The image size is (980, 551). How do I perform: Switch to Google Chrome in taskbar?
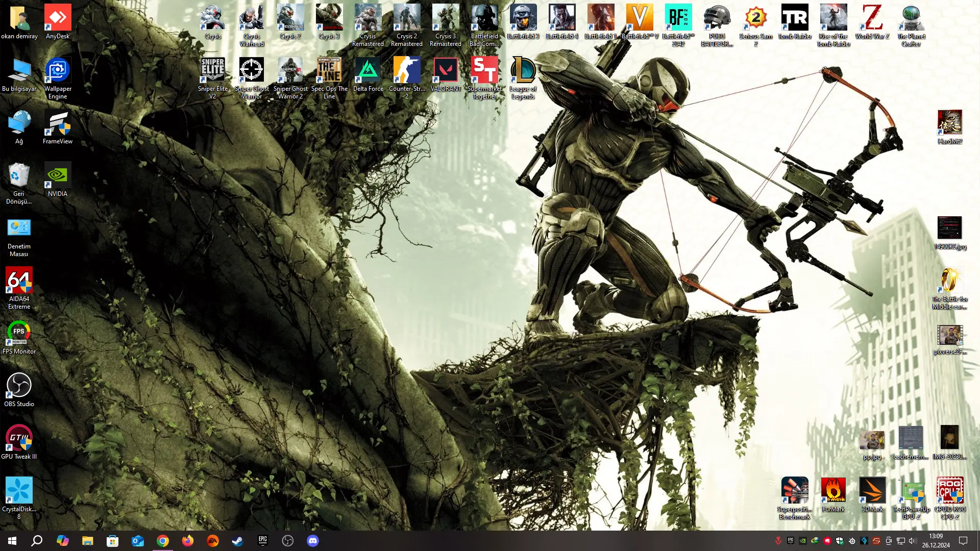[163, 541]
